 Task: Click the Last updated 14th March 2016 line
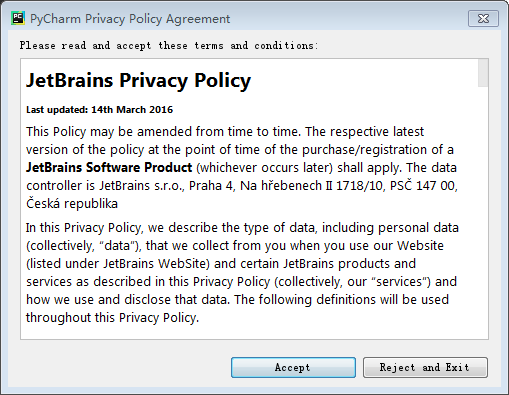coord(99,110)
